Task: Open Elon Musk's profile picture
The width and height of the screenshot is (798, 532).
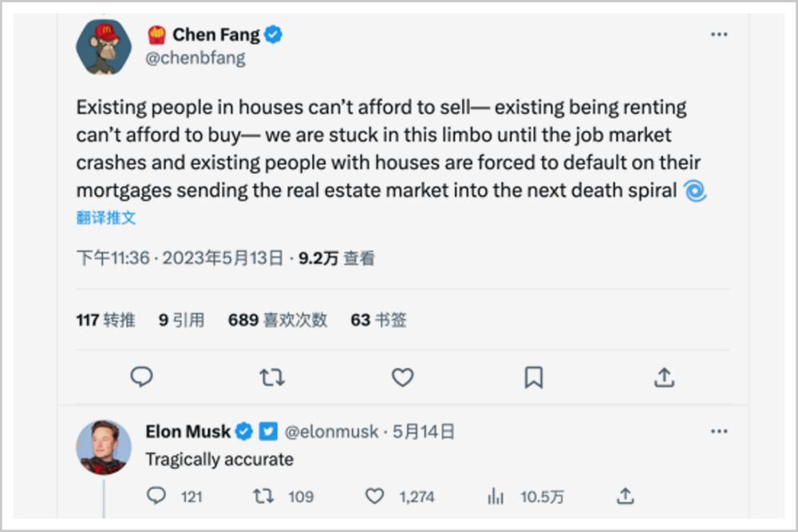Action: [x=103, y=447]
